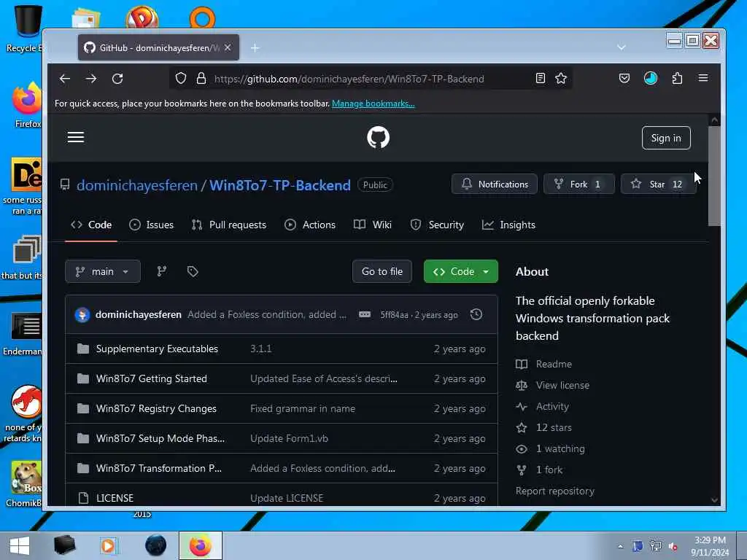747x560 pixels.
Task: Open the Pull requests tab
Action: pyautogui.click(x=228, y=225)
